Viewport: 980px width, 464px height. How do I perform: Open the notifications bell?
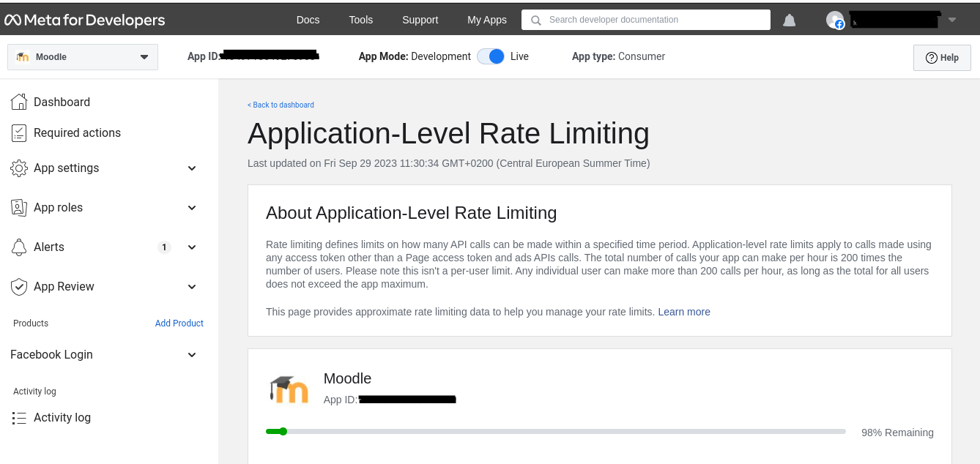[789, 20]
